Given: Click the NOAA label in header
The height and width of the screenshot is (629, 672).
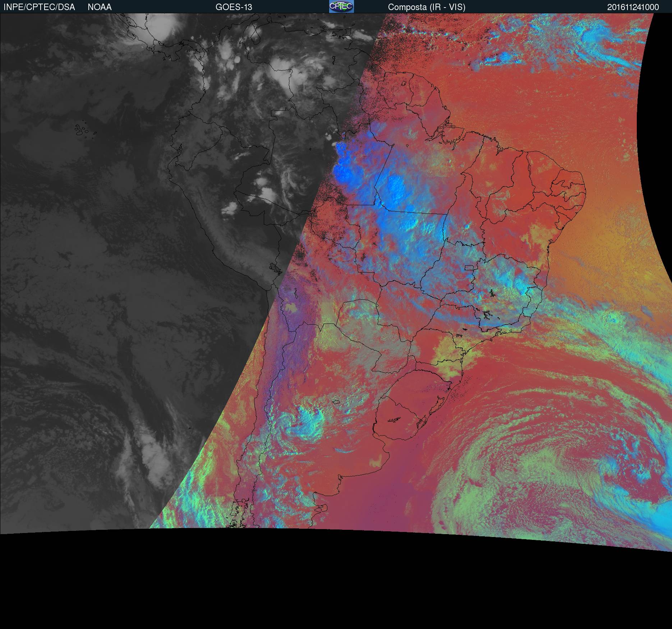Looking at the screenshot, I should point(100,7).
